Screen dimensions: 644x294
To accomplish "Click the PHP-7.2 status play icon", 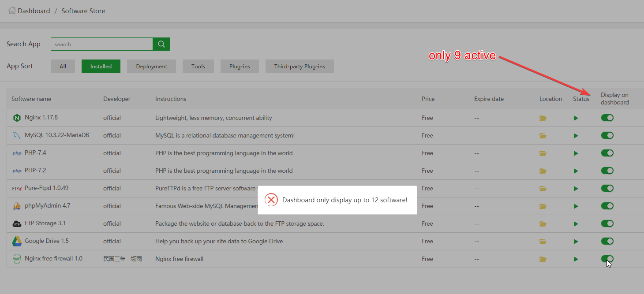I will pyautogui.click(x=576, y=171).
